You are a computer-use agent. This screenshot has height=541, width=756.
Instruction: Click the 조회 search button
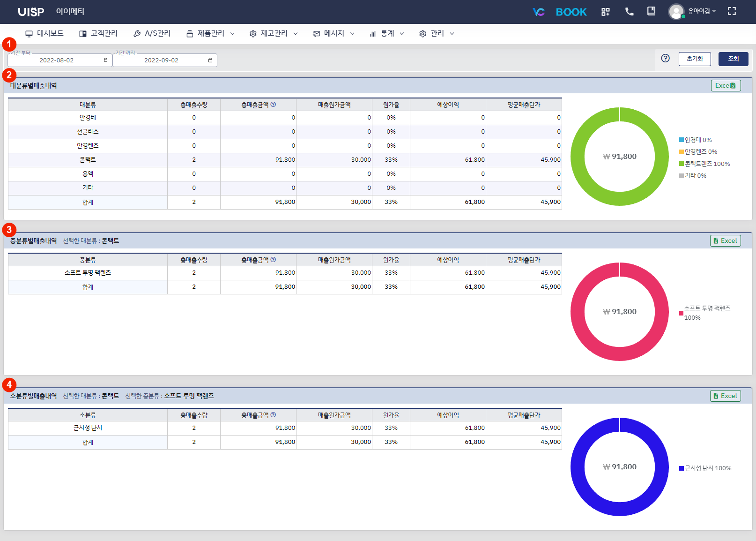733,59
